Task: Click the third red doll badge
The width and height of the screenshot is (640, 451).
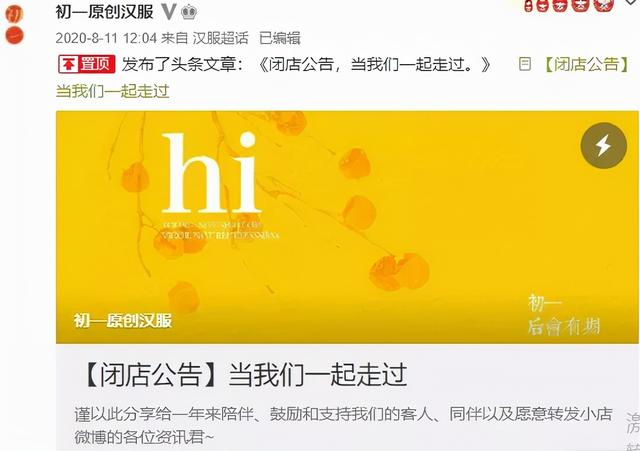Action: tap(560, 5)
